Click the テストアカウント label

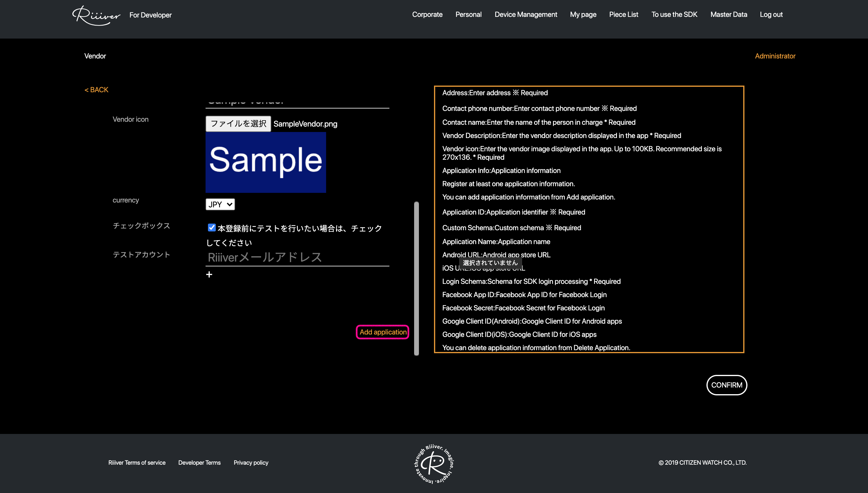[141, 254]
